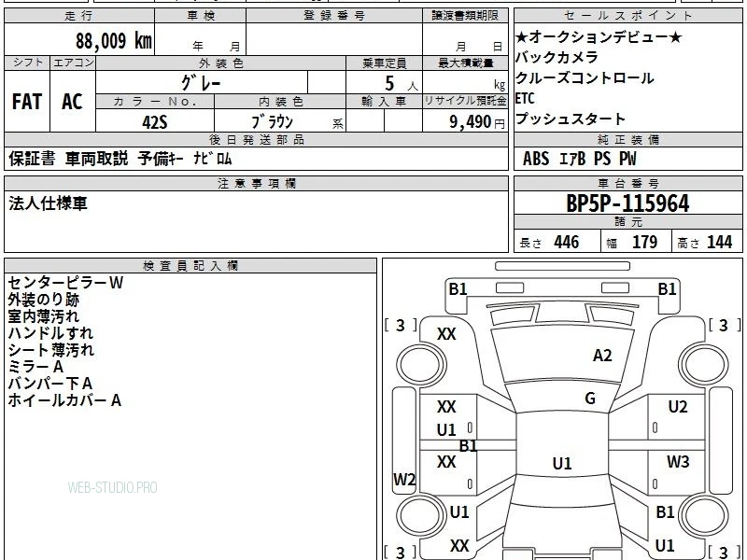Select the バックカメラ sales point
Image resolution: width=747 pixels, height=560 pixels.
click(557, 57)
